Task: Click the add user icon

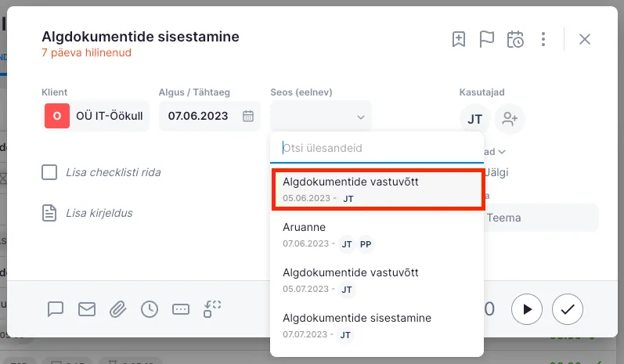Action: click(x=510, y=119)
